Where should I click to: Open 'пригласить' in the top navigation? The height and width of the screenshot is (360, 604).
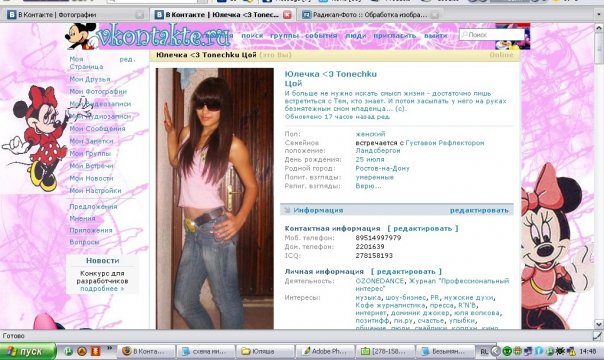pyautogui.click(x=395, y=35)
